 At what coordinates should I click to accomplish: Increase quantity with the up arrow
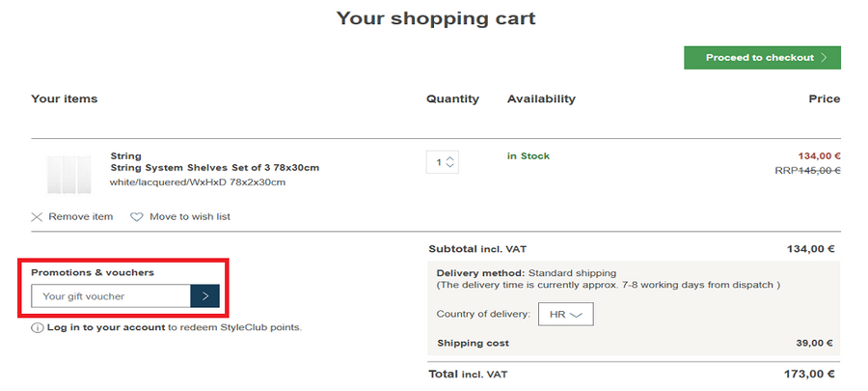(x=450, y=158)
